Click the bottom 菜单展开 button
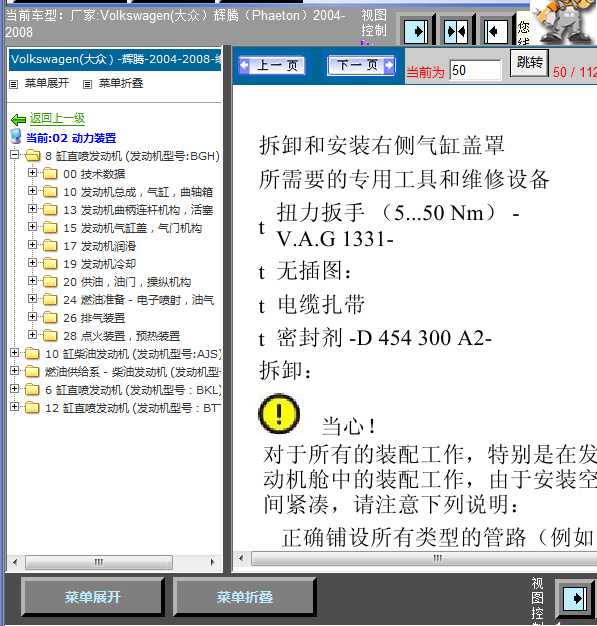Viewport: 597px width, 626px height. click(x=93, y=597)
